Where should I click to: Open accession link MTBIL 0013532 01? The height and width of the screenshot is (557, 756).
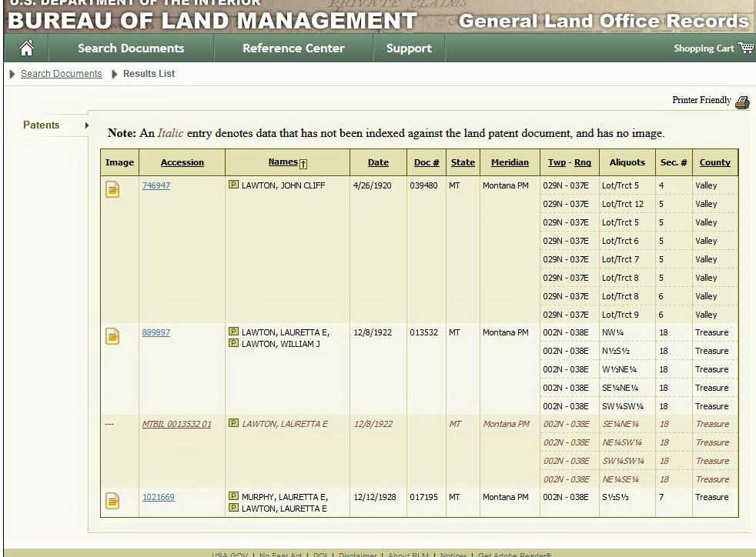177,424
